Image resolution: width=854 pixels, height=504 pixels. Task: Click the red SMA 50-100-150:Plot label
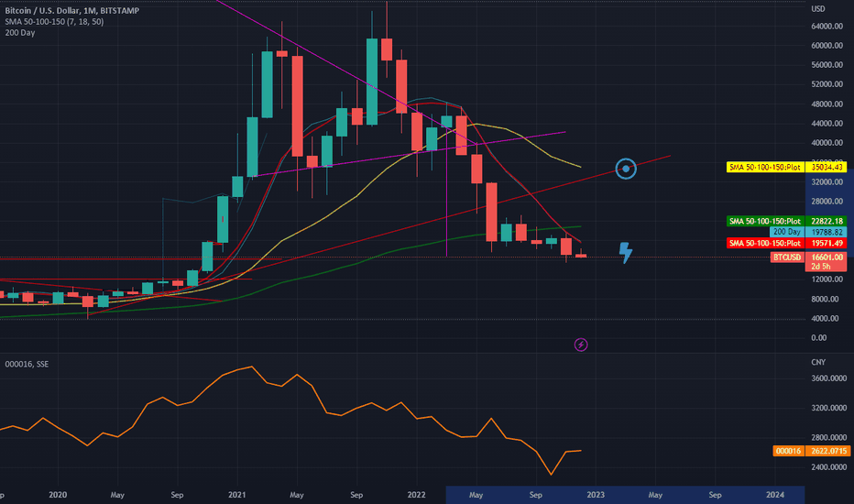tap(765, 243)
